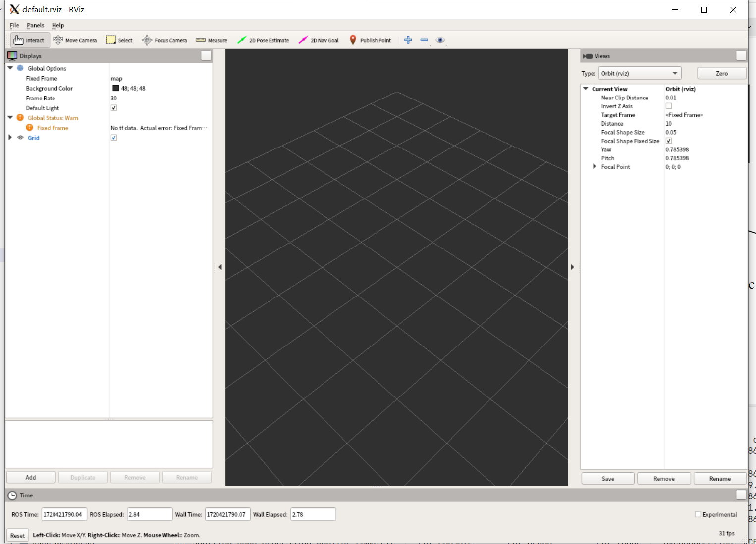Click Save in the Views panel
The image size is (756, 544).
pos(608,479)
